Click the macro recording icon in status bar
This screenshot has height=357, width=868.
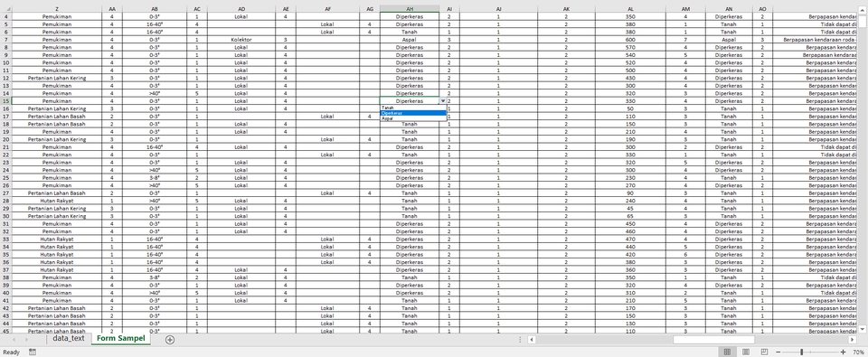(33, 352)
